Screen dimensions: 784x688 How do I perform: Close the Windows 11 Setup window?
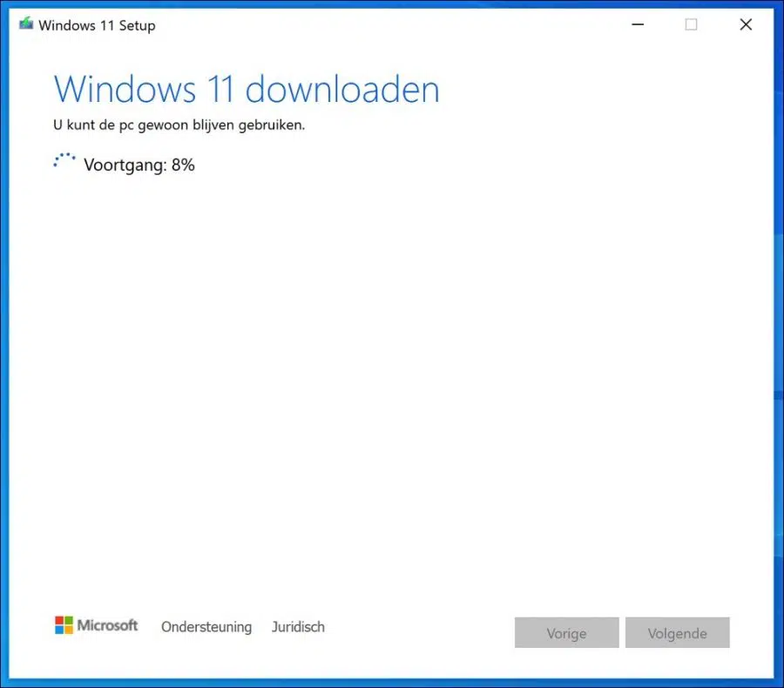(746, 24)
